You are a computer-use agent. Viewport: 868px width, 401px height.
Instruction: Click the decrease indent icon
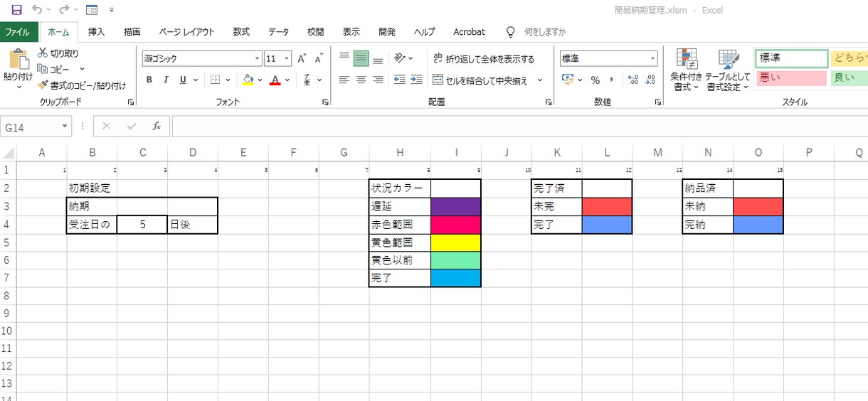pyautogui.click(x=400, y=80)
